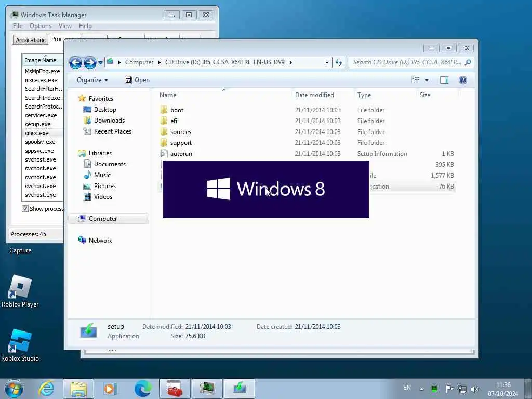Toggle the preview pane icon
The height and width of the screenshot is (399, 532).
coord(444,80)
